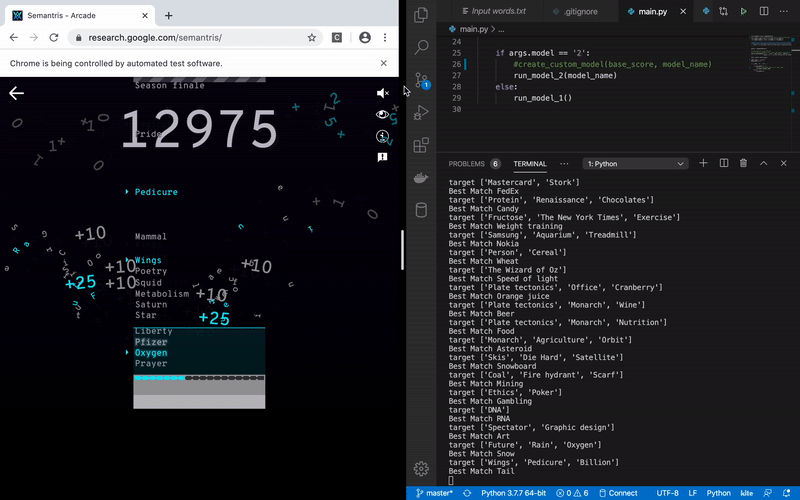Go back with the Semantris arrow
The width and height of the screenshot is (800, 500).
(x=16, y=93)
